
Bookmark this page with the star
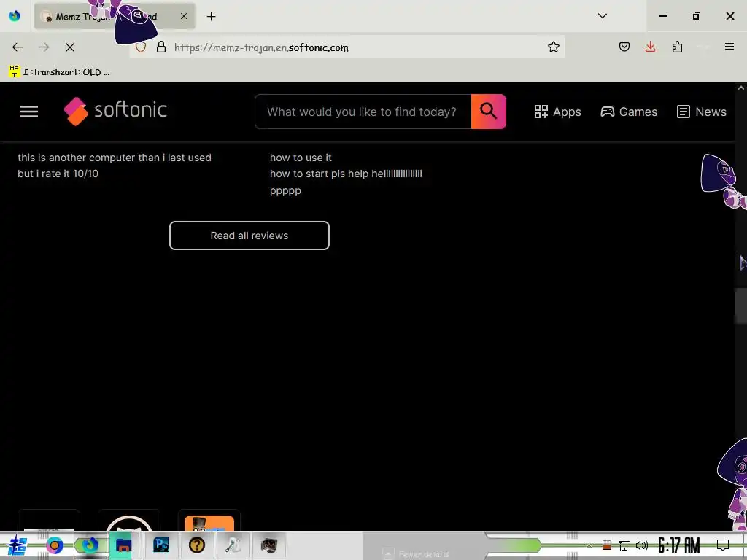tap(553, 47)
